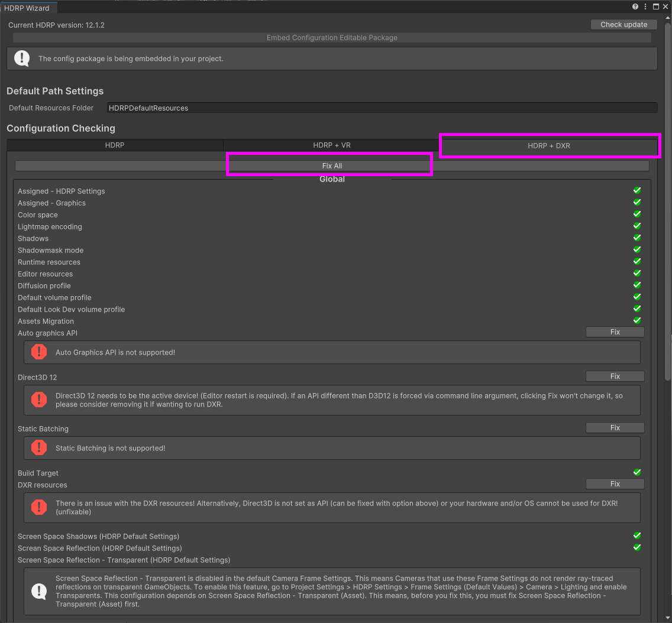Click the Screen Space Reflection Transparent info icon
This screenshot has width=672, height=623.
pyautogui.click(x=39, y=591)
